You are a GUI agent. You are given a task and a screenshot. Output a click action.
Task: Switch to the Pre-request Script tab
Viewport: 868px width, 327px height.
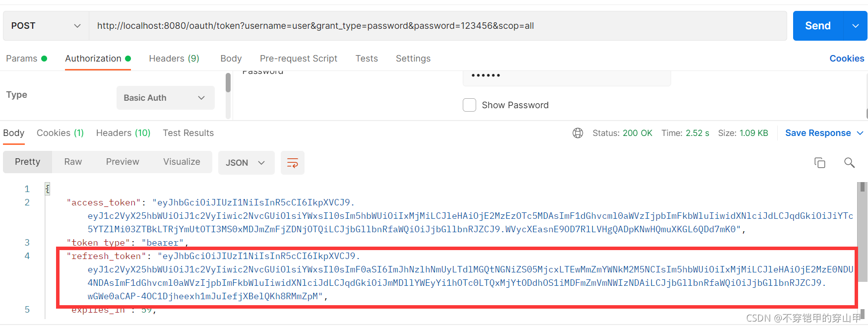299,58
